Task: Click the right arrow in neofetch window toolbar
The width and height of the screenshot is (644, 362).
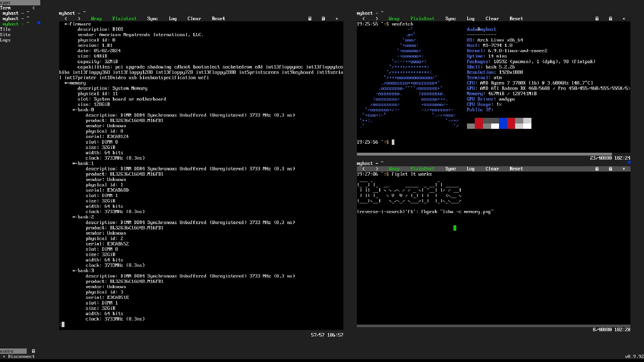Action: [x=377, y=19]
